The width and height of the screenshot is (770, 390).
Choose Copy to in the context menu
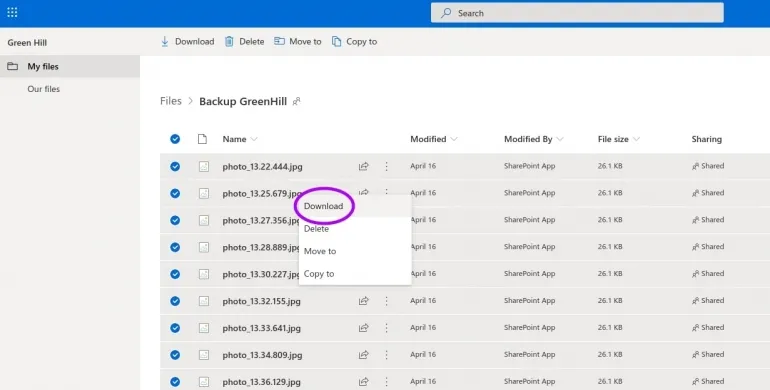[355, 274]
